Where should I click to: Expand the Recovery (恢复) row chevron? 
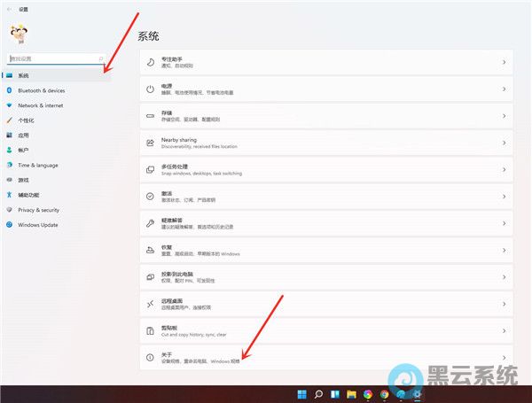(x=504, y=250)
